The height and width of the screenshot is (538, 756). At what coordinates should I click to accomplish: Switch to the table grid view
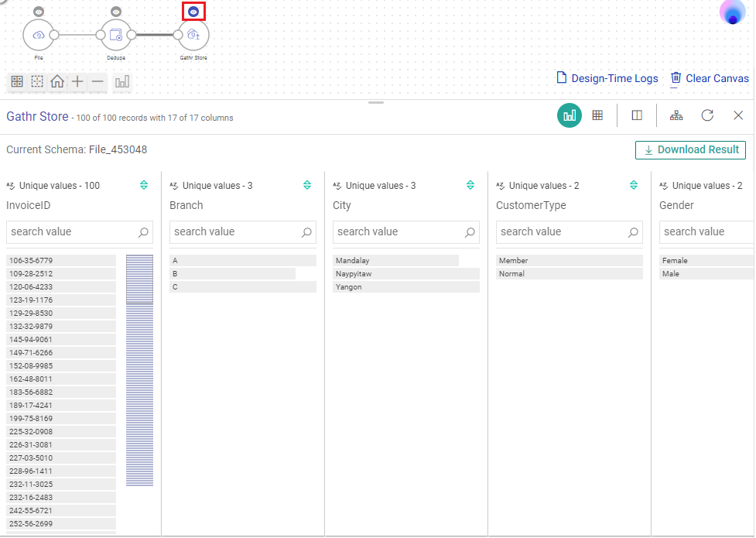[597, 115]
